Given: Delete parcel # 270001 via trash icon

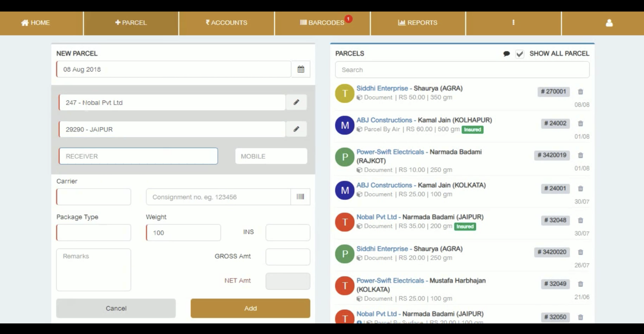Looking at the screenshot, I should 581,92.
